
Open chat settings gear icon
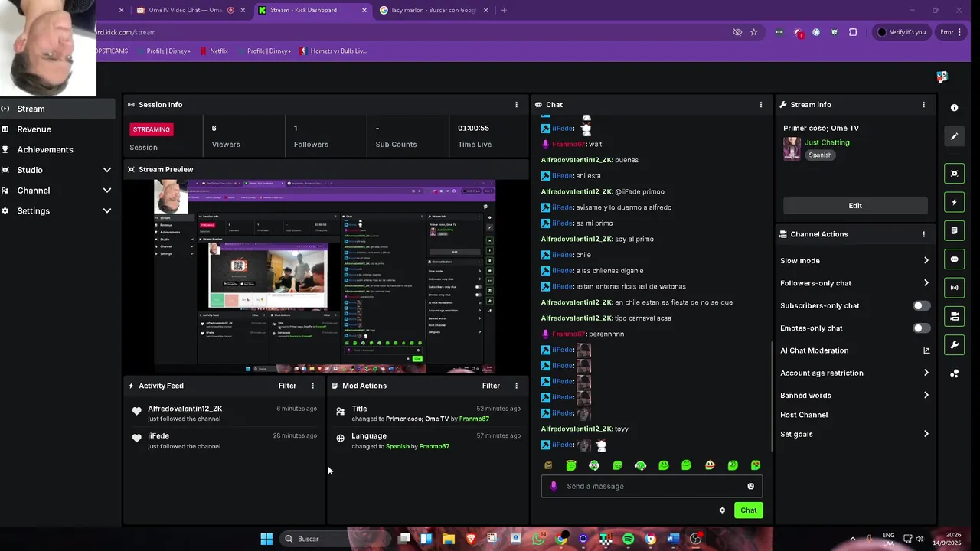[722, 510]
